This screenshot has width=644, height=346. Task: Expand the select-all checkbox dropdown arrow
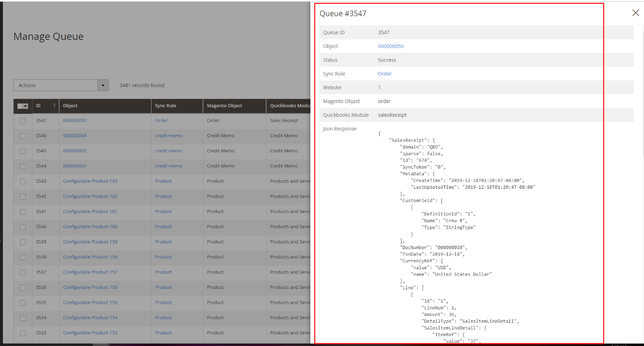pos(26,106)
